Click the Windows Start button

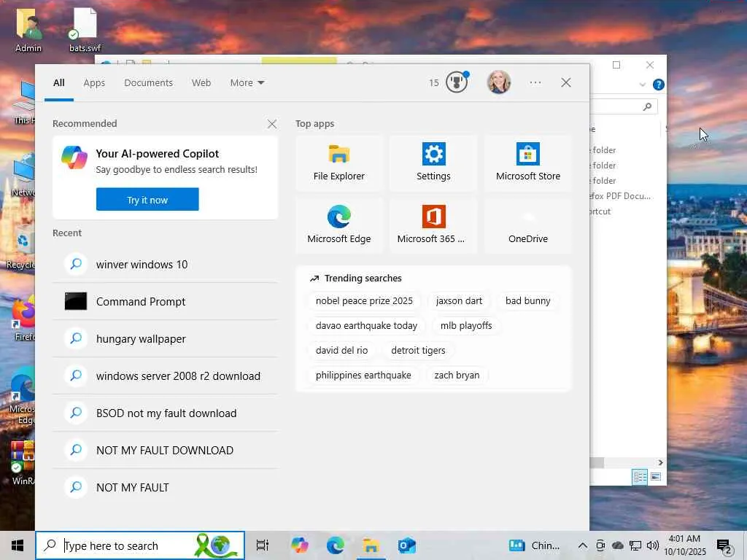[18, 545]
